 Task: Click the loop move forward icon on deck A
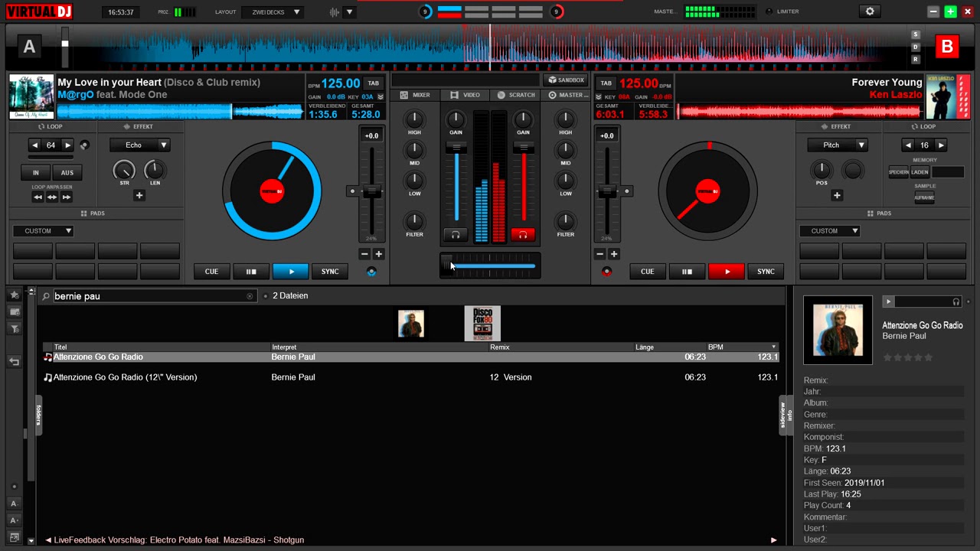(67, 197)
